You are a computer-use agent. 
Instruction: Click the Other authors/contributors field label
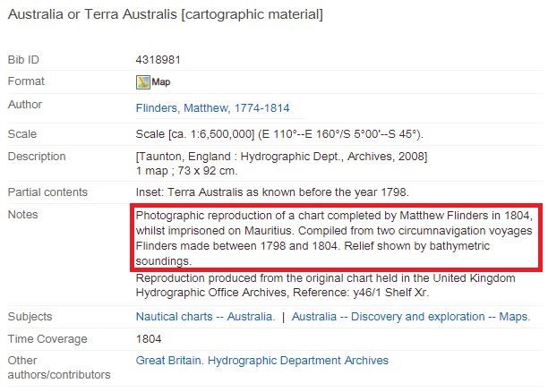point(59,368)
